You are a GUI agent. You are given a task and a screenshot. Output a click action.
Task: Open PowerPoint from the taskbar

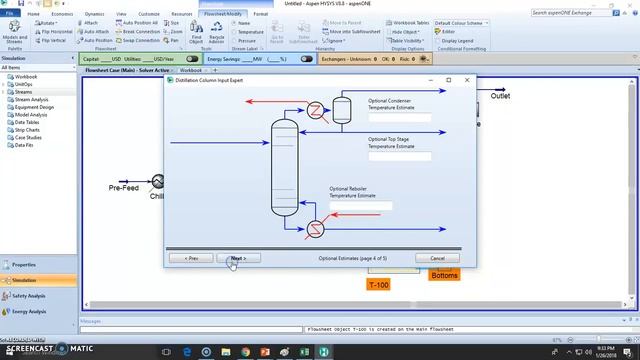265,351
